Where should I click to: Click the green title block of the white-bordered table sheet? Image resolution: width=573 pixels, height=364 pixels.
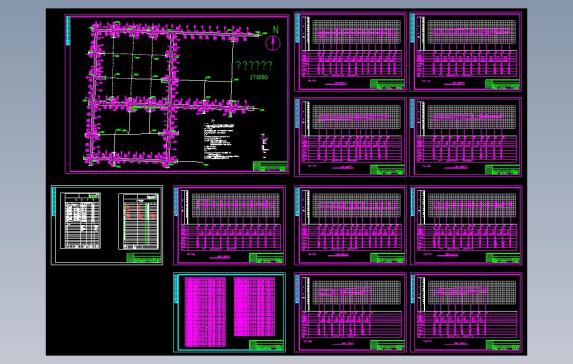point(144,258)
